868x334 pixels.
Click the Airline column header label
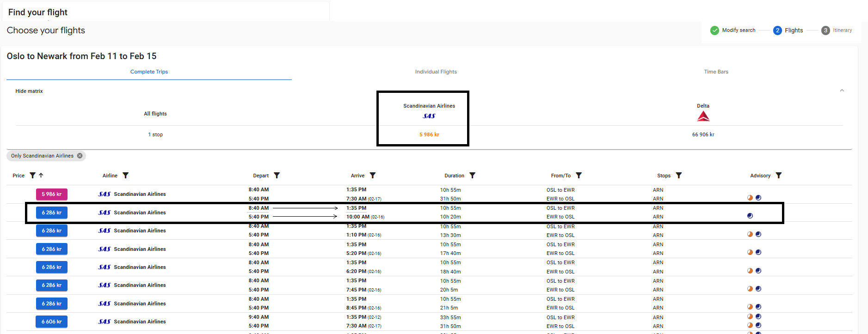pos(110,176)
